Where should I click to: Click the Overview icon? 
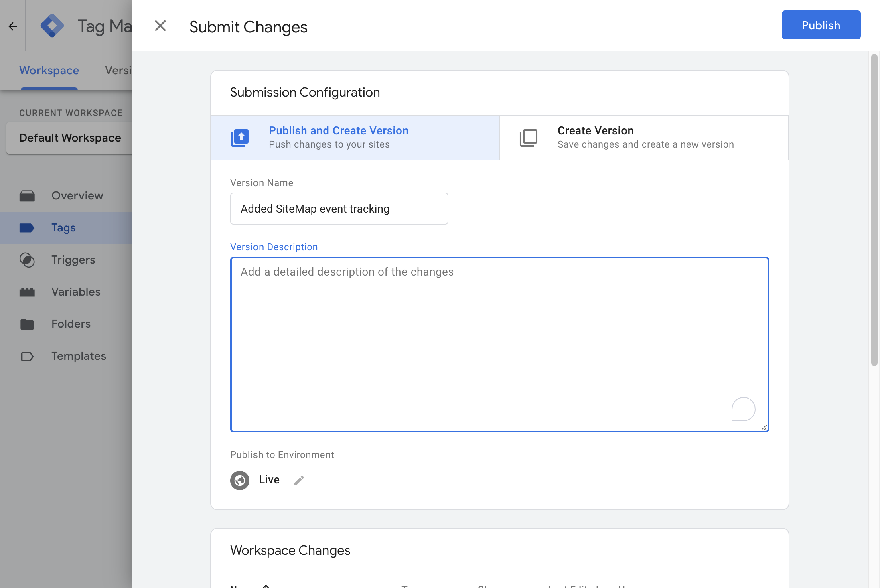(27, 196)
